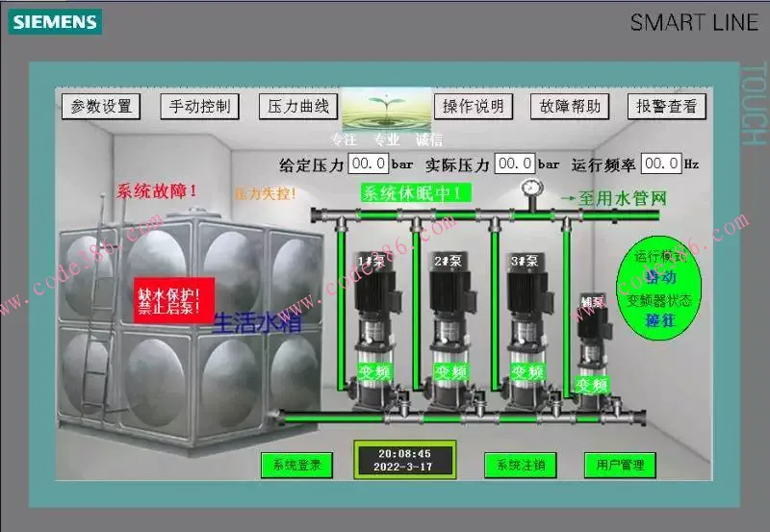Switch to the 手动控制 manual control page

(199, 107)
